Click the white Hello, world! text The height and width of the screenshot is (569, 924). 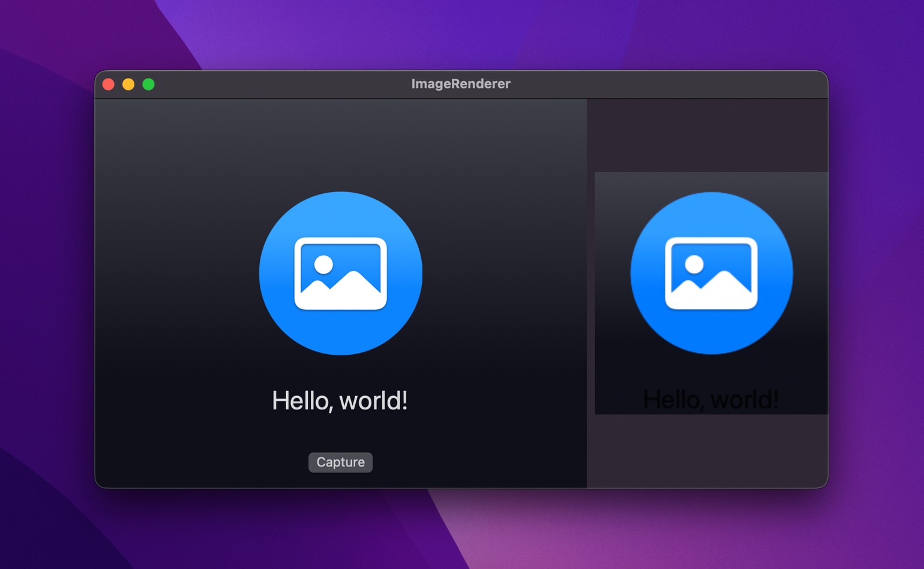[340, 401]
